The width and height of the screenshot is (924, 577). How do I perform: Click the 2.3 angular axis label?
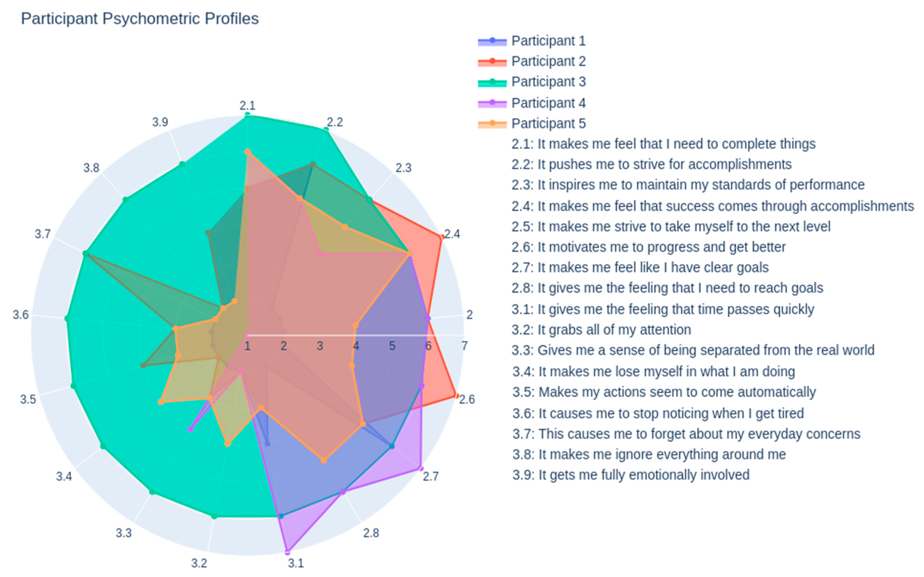(x=403, y=168)
